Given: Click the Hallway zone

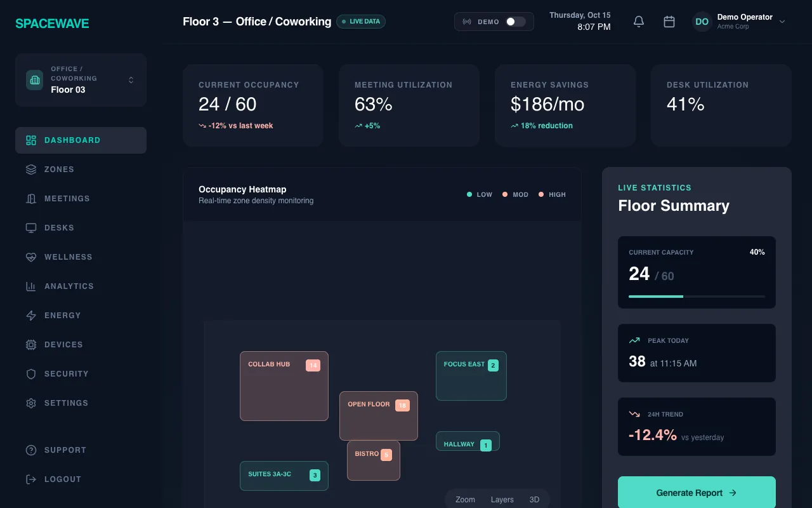Looking at the screenshot, I should pyautogui.click(x=468, y=441).
